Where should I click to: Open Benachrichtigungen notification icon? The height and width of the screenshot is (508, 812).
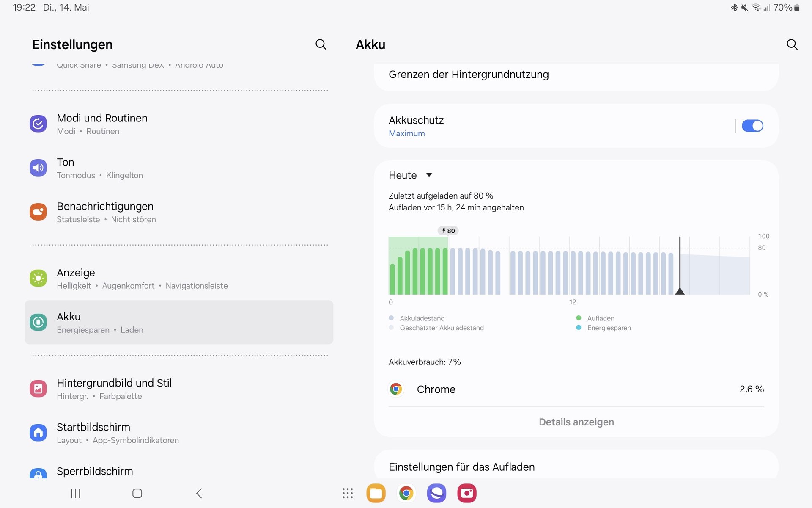38,212
